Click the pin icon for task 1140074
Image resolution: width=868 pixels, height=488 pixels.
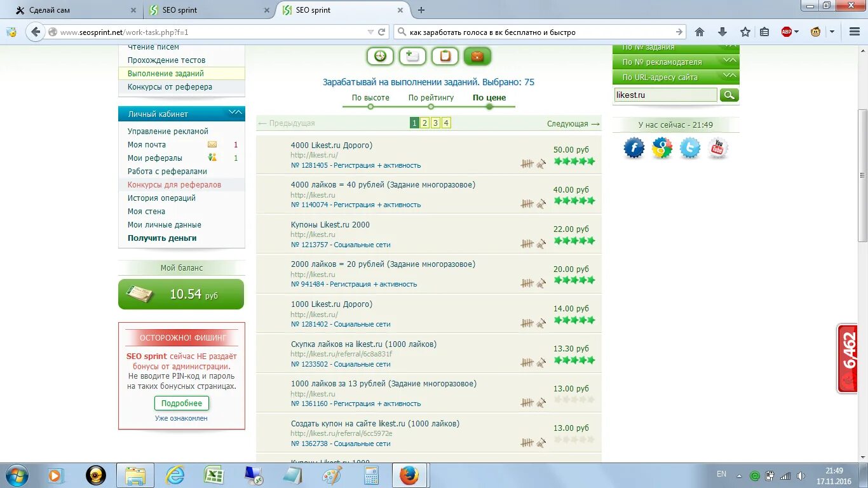[x=541, y=204]
